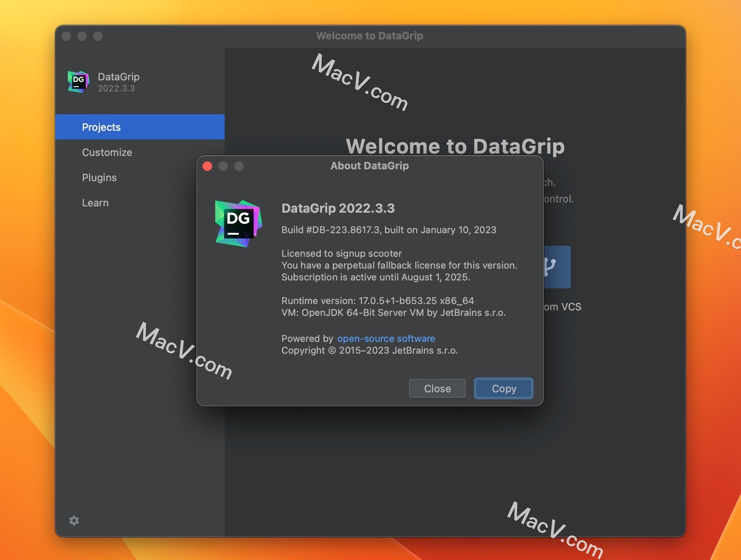Click the 2022.3.3 version under DataGrip sidebar
Image resolution: width=741 pixels, height=560 pixels.
(x=116, y=88)
